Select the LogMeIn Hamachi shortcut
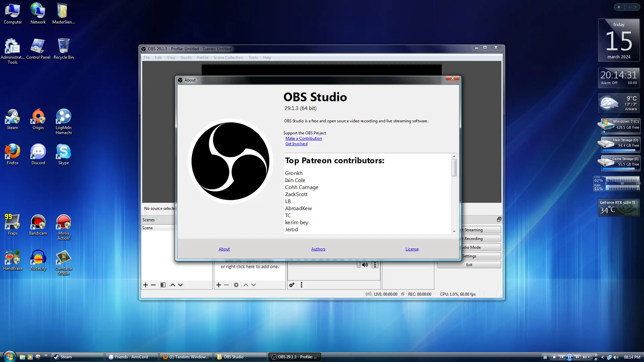This screenshot has height=362, width=644. click(x=63, y=122)
